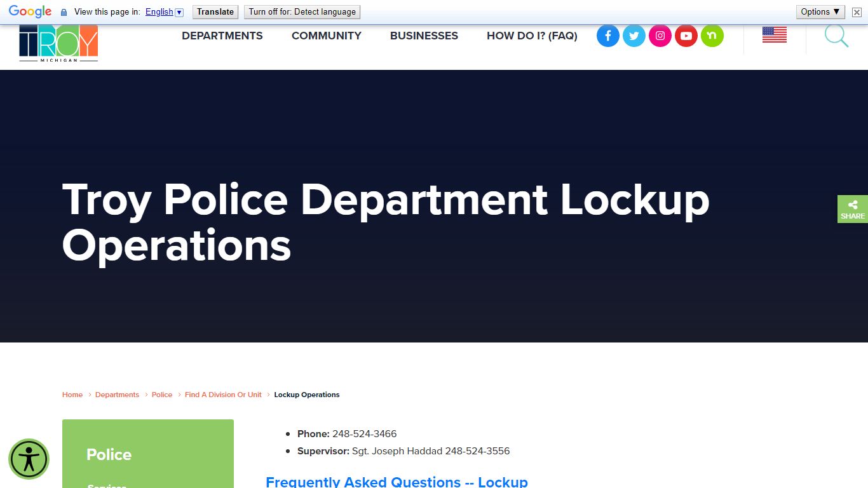Open Troy's Facebook page icon
The width and height of the screenshot is (868, 488).
pyautogui.click(x=608, y=36)
